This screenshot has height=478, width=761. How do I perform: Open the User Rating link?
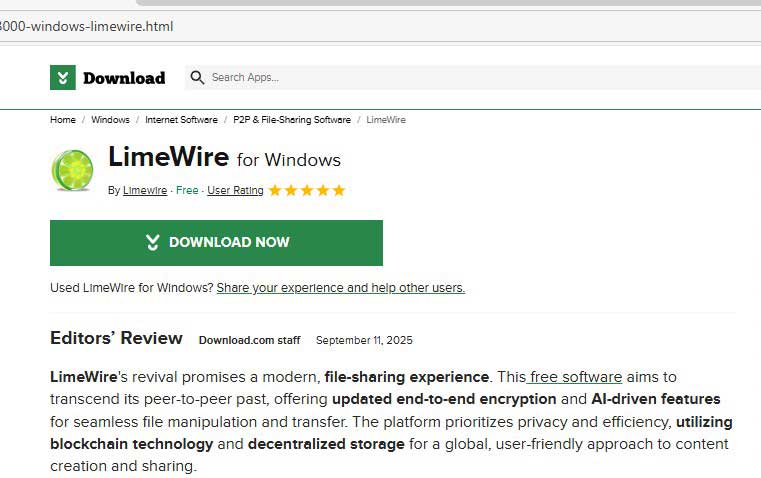point(235,191)
